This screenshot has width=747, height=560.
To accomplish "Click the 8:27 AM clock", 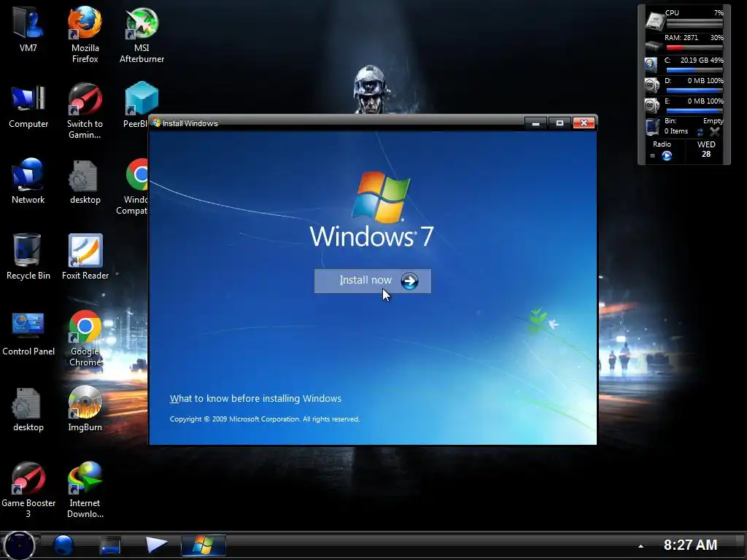I will click(x=690, y=545).
